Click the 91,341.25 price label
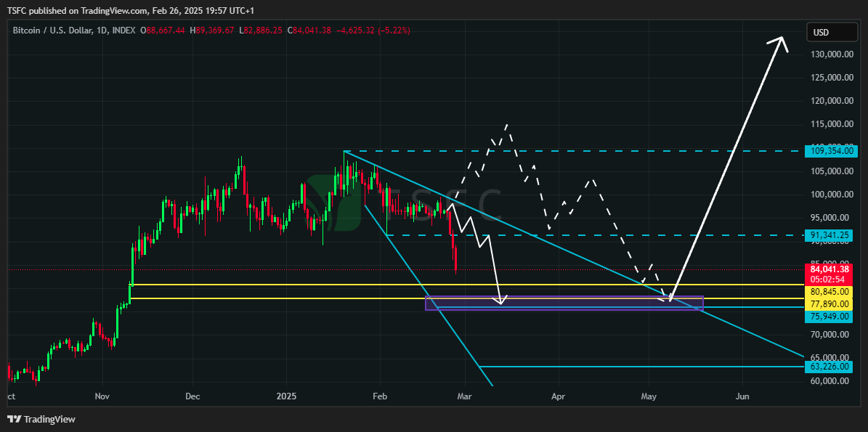868x432 pixels. point(828,235)
